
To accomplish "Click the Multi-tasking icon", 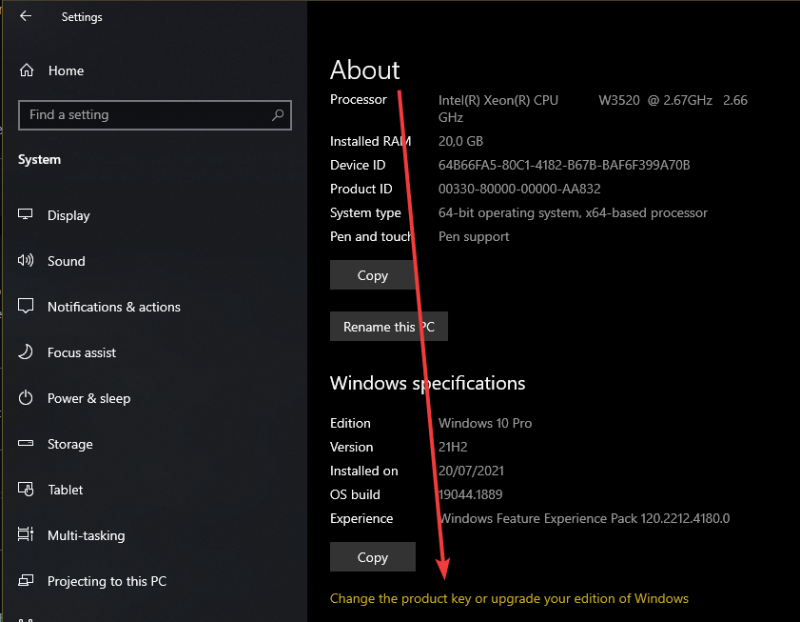I will click(26, 534).
